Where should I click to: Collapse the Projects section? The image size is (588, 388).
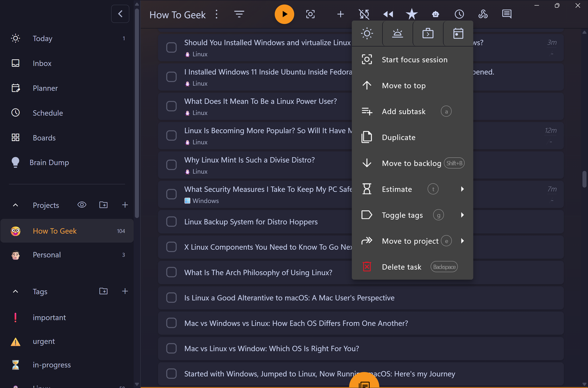pyautogui.click(x=16, y=205)
